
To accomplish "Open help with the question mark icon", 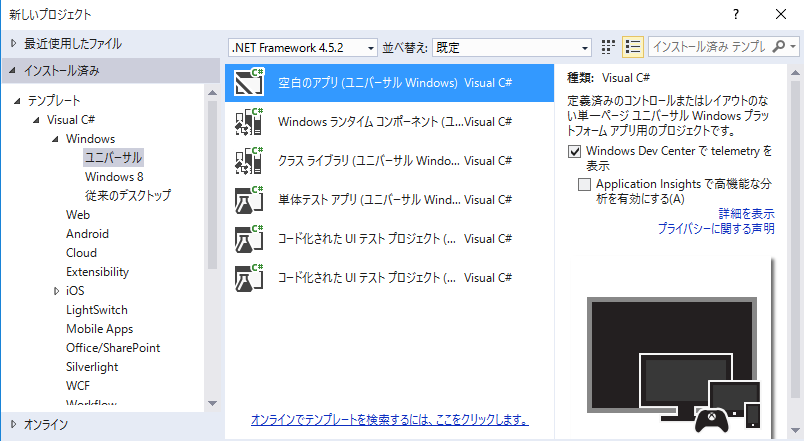I will [x=736, y=14].
